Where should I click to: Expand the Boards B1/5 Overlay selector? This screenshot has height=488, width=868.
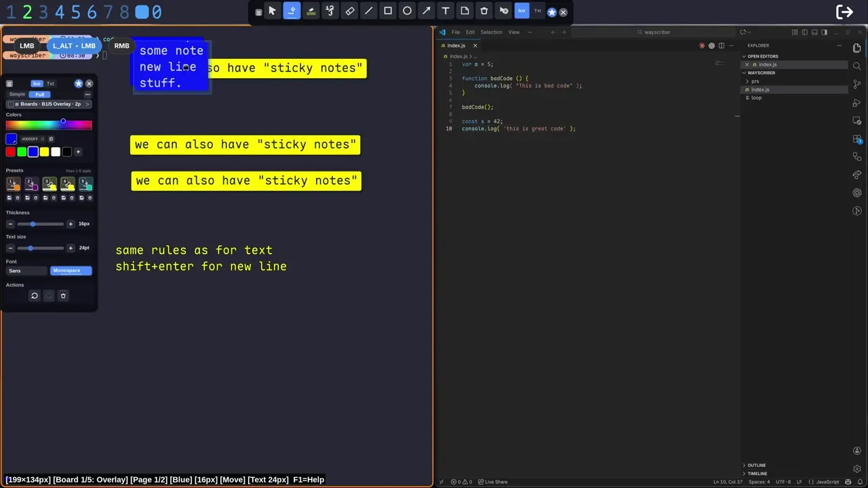pos(49,104)
